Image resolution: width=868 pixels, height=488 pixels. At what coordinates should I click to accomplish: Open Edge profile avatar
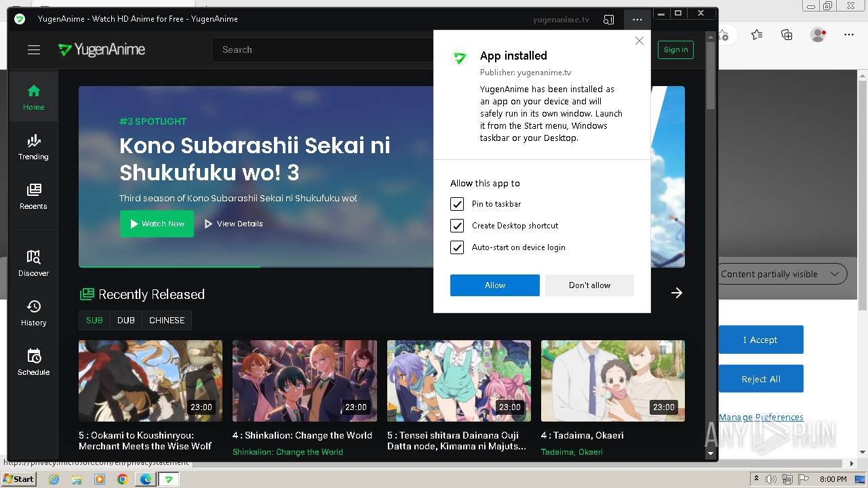(x=818, y=34)
